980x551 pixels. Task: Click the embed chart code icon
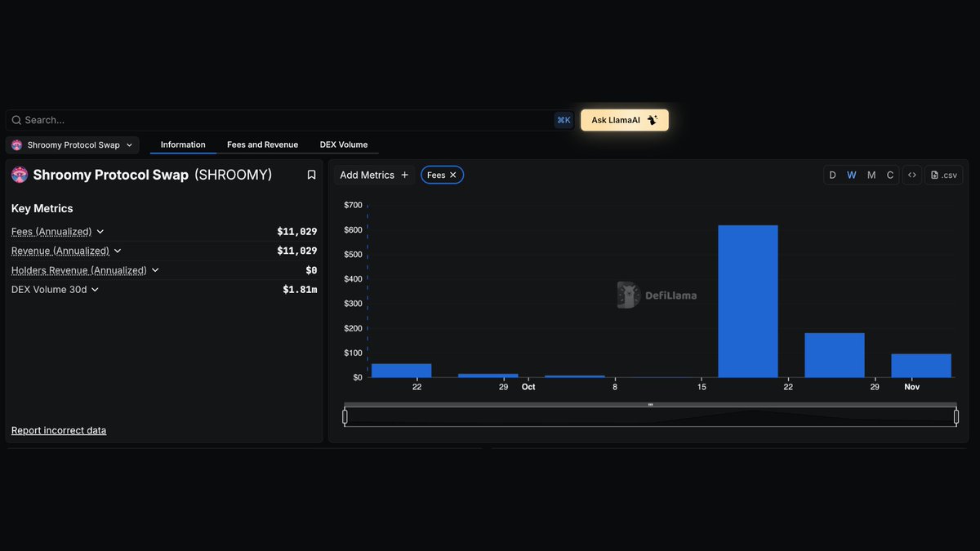click(912, 175)
